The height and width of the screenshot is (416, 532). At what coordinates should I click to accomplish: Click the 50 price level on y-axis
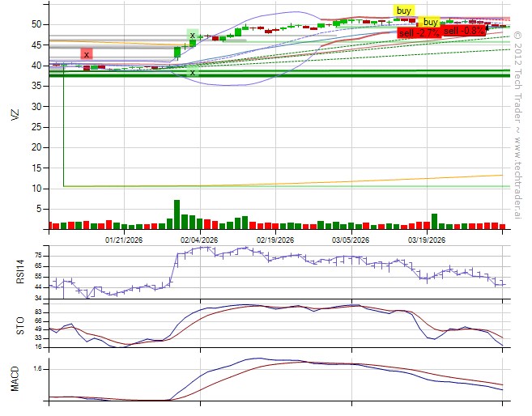(x=37, y=24)
